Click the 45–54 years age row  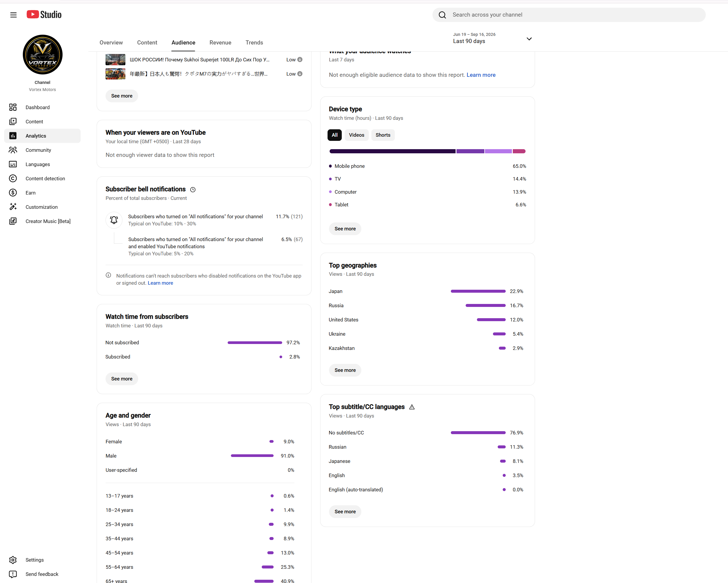pyautogui.click(x=200, y=552)
